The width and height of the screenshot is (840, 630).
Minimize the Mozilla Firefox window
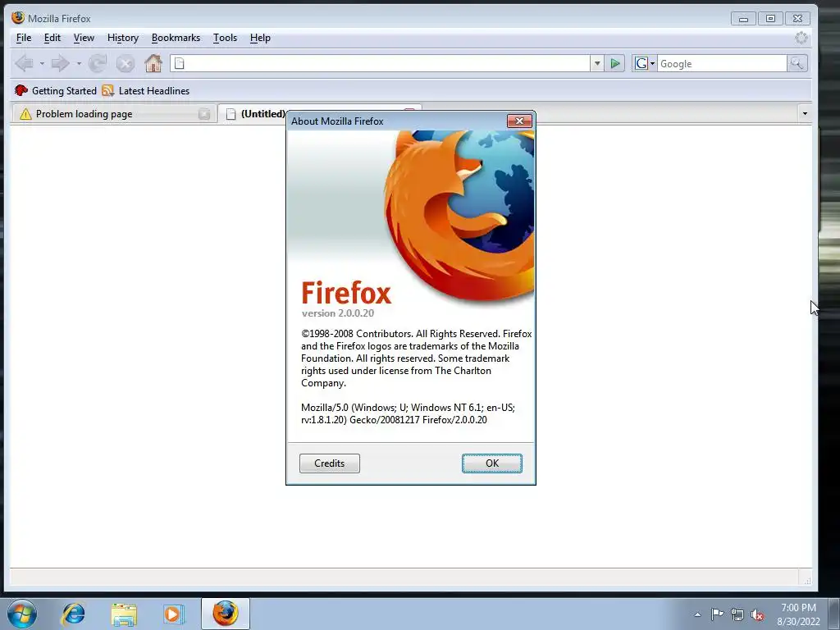tap(743, 19)
